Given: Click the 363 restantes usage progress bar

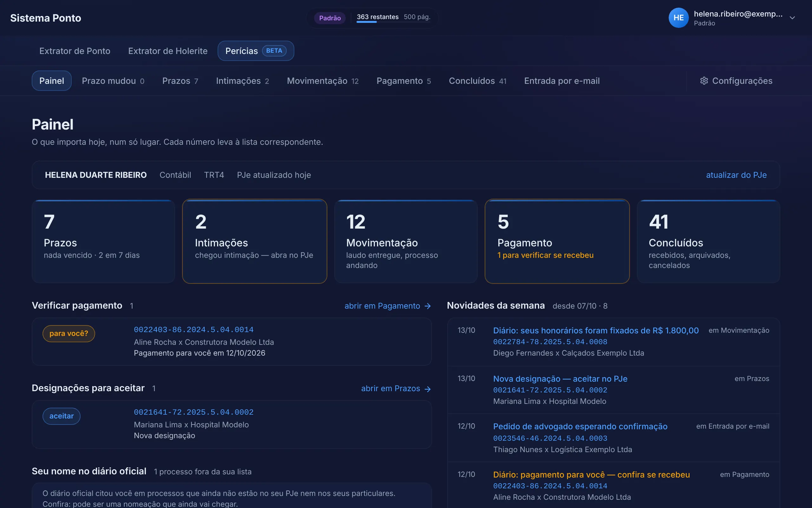Looking at the screenshot, I should 393,22.
